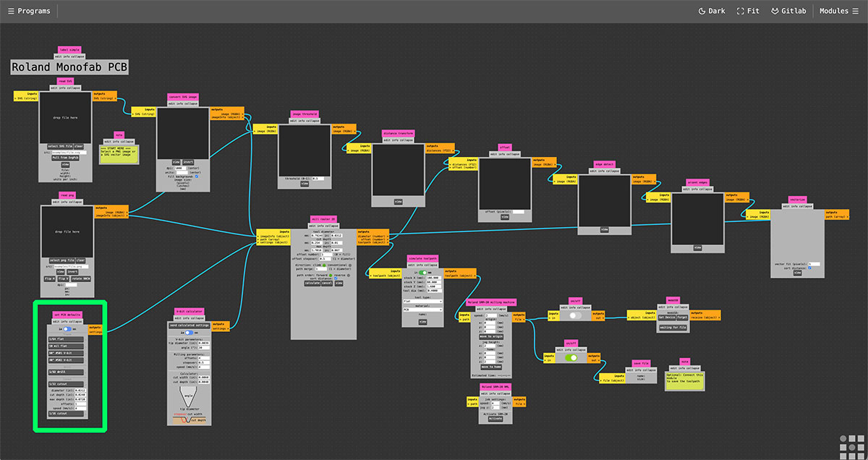This screenshot has height=460, width=868.
Task: Click calculate in mill raster 2D
Action: [x=312, y=284]
